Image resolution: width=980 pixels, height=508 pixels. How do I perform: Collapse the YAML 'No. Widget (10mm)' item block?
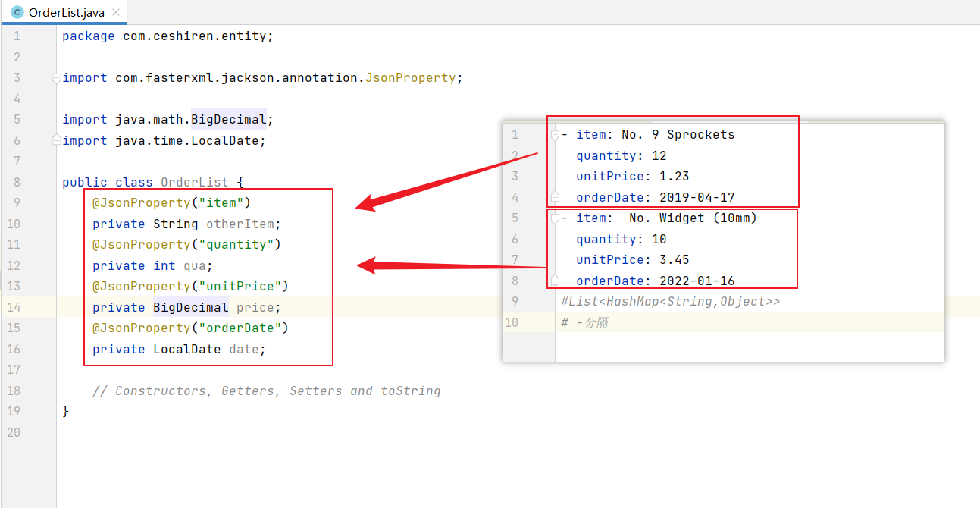tap(555, 218)
